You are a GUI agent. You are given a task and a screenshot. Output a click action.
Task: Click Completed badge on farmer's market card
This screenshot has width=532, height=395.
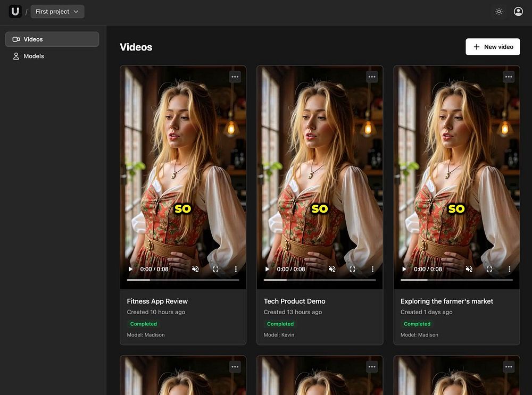pos(417,324)
